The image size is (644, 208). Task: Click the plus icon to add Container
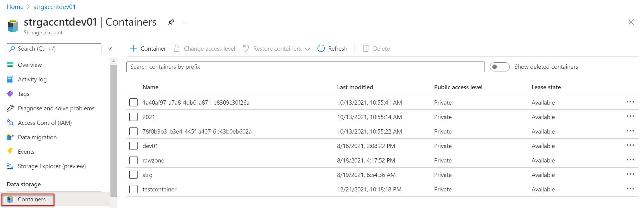point(133,49)
